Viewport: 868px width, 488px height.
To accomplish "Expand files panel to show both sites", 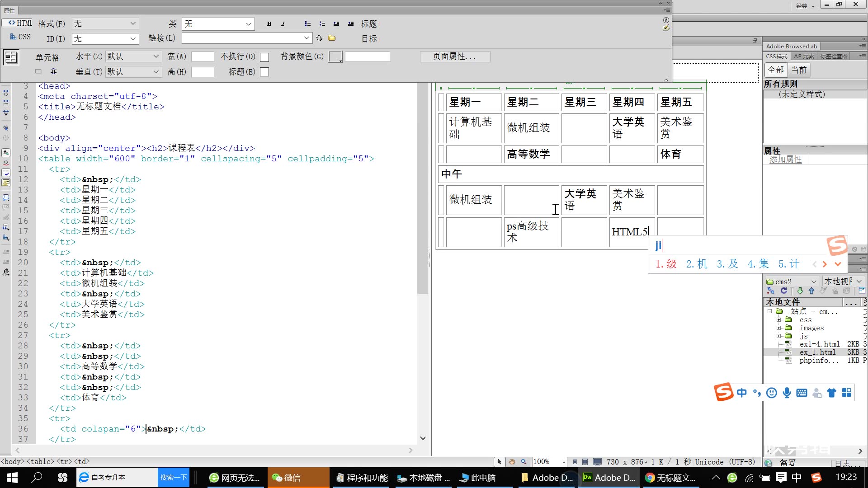I will 862,291.
